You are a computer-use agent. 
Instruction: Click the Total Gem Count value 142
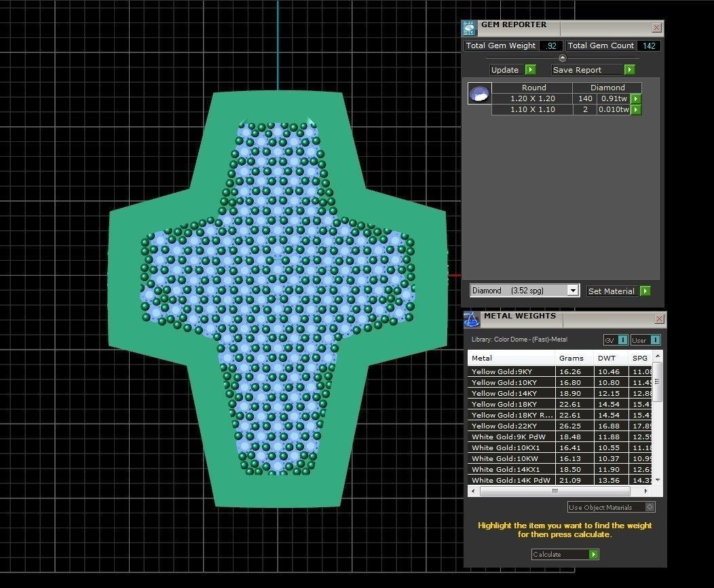(x=649, y=45)
